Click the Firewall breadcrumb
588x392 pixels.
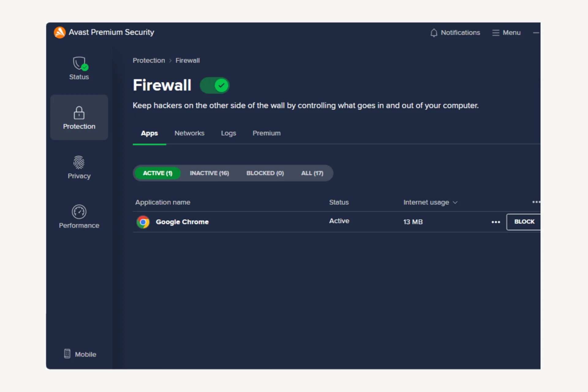tap(187, 60)
